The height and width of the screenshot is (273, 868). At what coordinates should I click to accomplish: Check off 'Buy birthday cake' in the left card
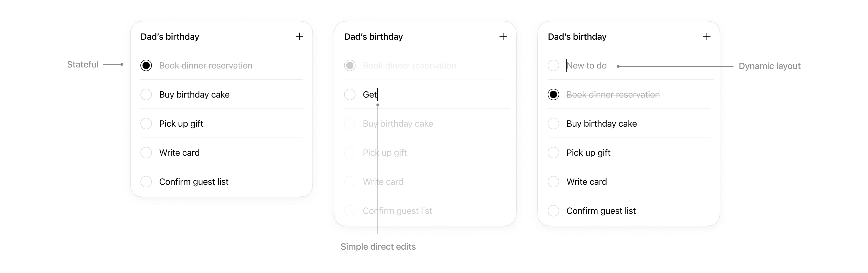point(146,94)
